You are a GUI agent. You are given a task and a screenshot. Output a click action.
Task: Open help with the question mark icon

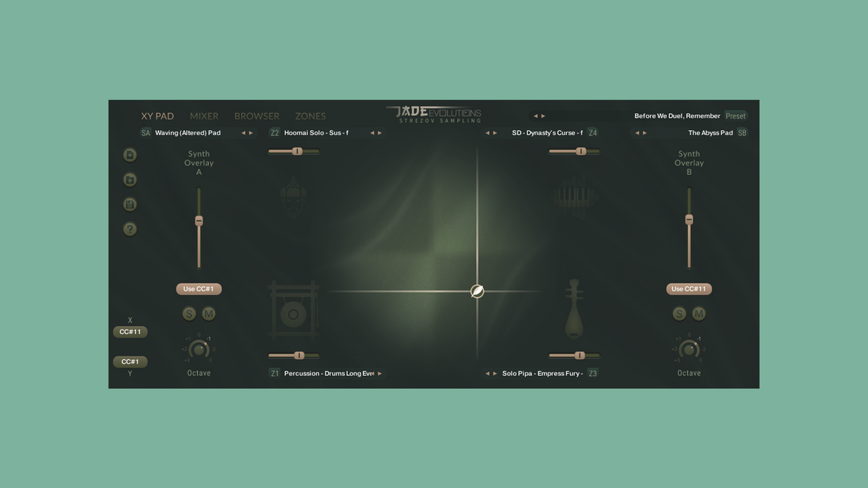130,229
